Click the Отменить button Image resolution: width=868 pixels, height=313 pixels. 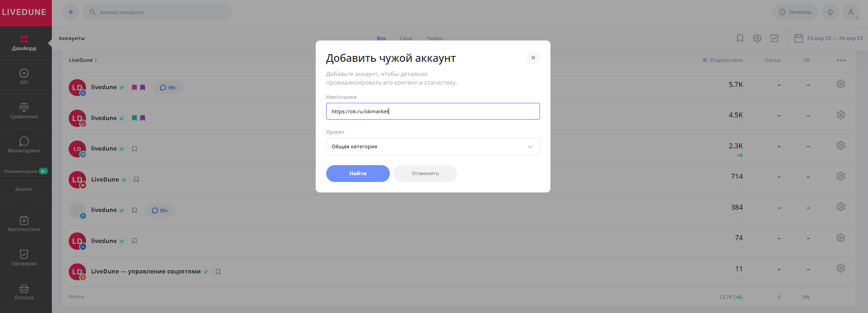[425, 173]
